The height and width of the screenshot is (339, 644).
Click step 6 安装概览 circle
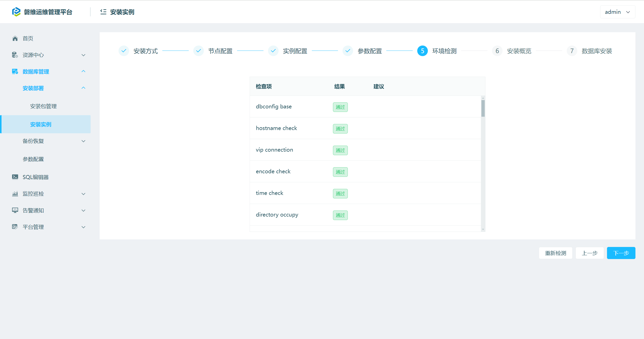(497, 51)
